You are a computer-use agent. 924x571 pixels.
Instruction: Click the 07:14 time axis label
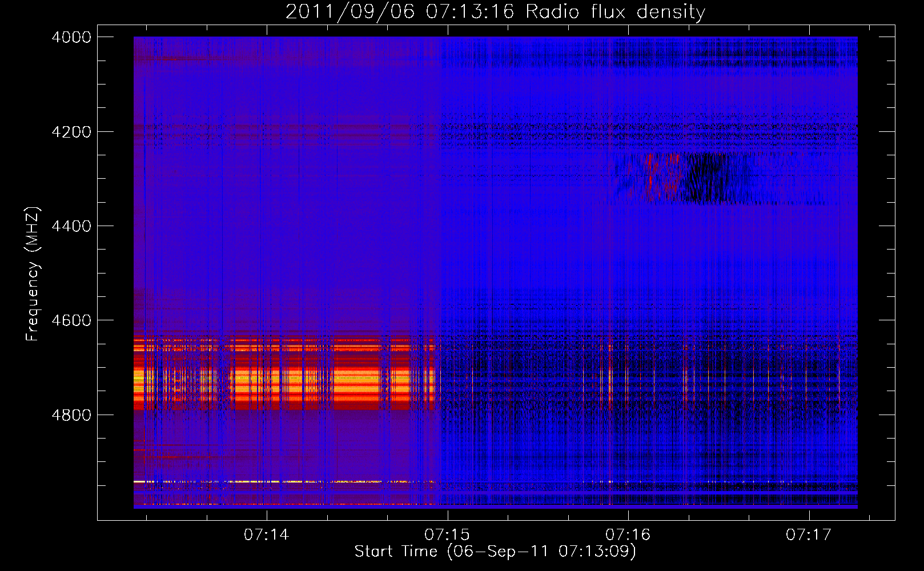[267, 535]
